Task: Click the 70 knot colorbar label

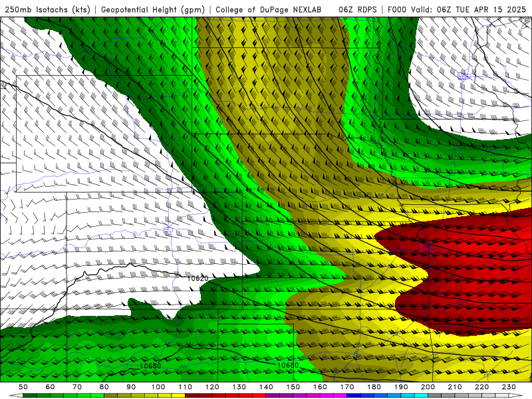Action: [77, 387]
